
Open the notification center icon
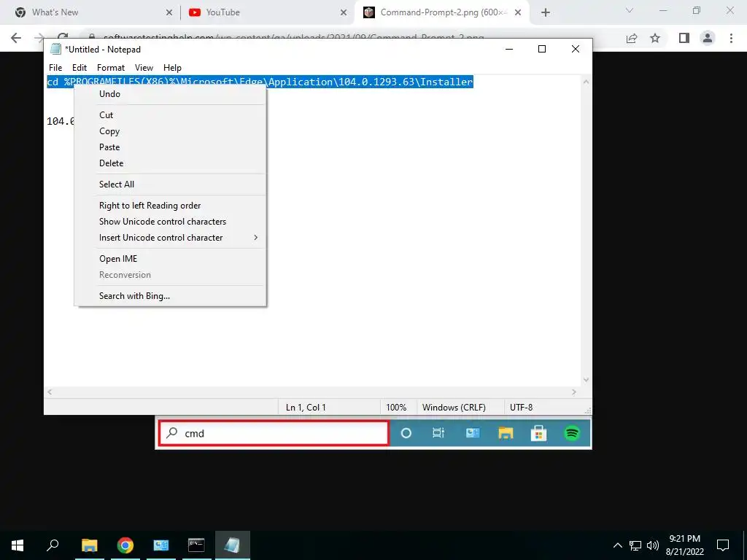tap(723, 545)
